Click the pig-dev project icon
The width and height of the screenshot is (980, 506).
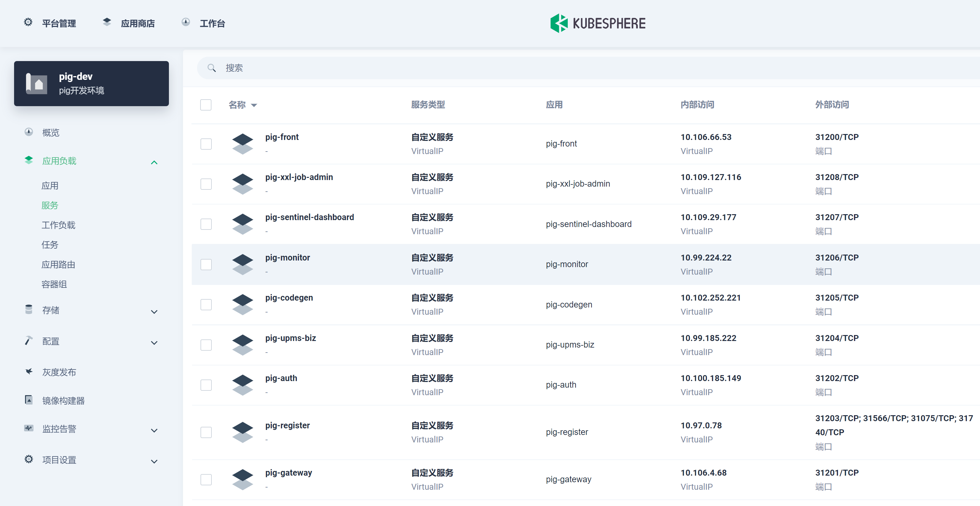pyautogui.click(x=37, y=83)
